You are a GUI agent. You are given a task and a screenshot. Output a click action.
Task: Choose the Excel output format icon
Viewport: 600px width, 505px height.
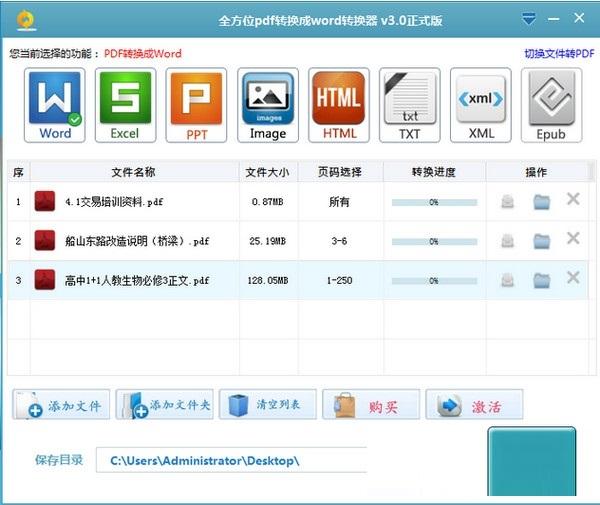(125, 105)
